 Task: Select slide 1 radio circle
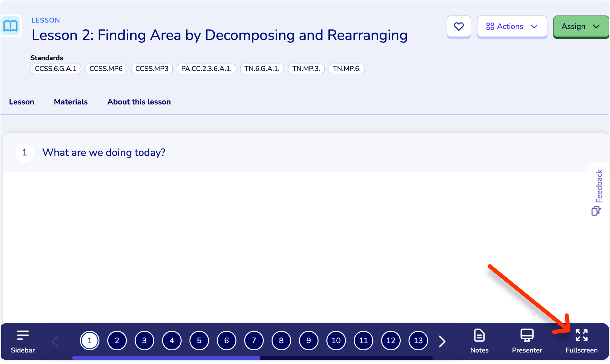coord(90,340)
